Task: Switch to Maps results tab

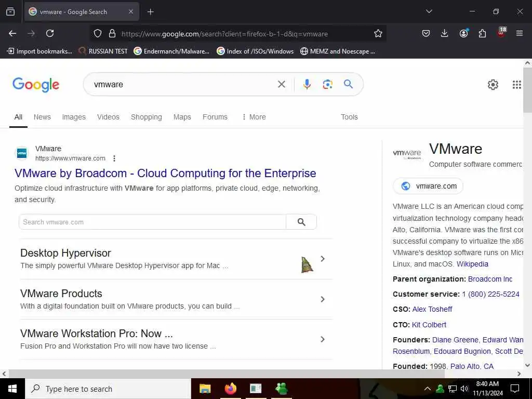Action: tap(182, 117)
